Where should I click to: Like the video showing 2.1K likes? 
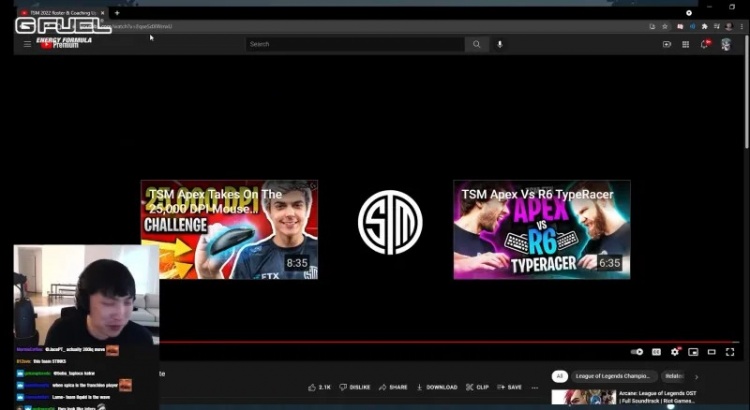coord(320,388)
